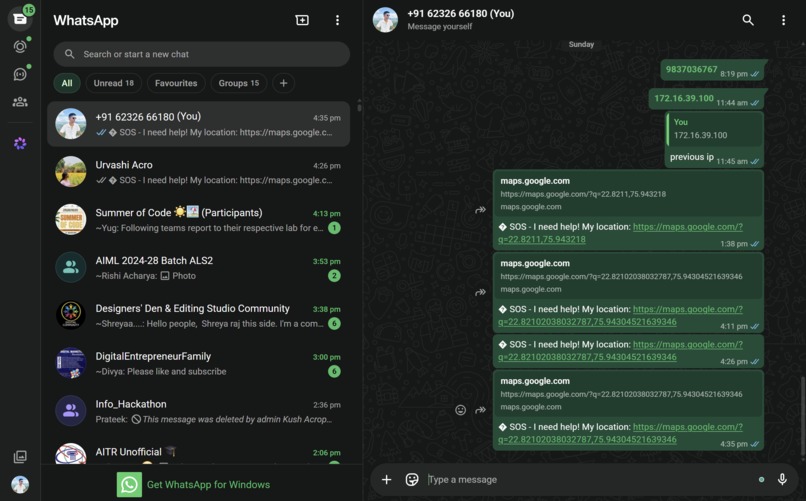Click the Search or start a new chat field
Screen dimensions: 806x501
click(202, 54)
